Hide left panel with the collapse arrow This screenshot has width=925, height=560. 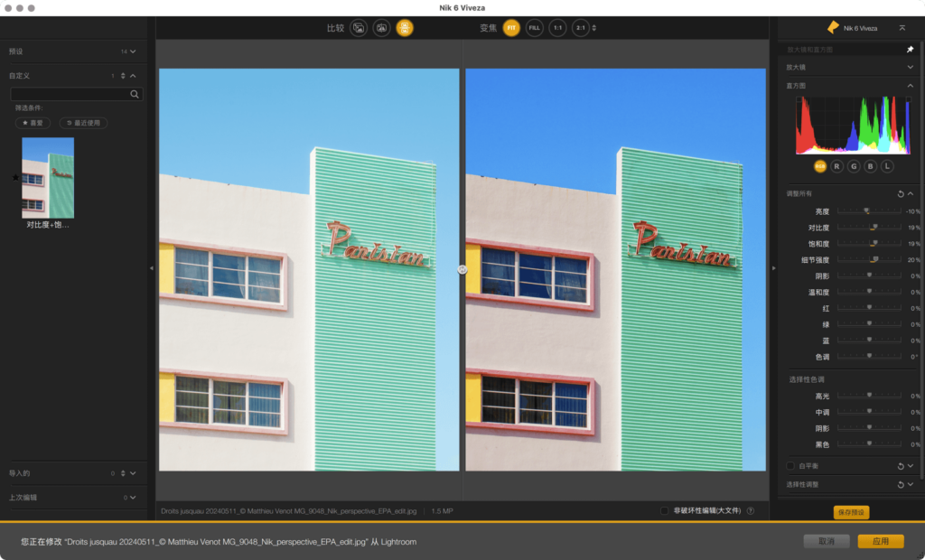tap(152, 268)
